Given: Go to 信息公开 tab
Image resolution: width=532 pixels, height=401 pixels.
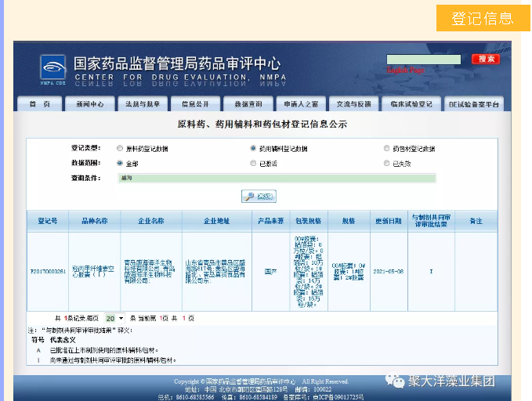Looking at the screenshot, I should click(195, 104).
